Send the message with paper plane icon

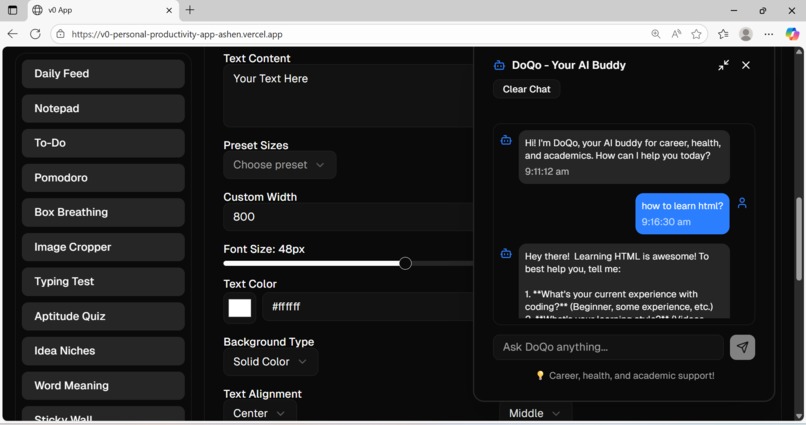click(x=742, y=347)
